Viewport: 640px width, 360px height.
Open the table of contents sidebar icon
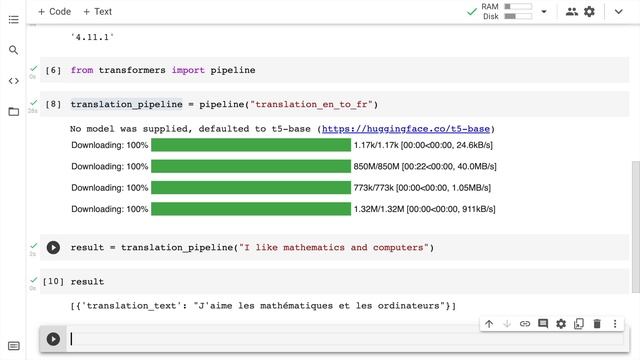pos(13,20)
